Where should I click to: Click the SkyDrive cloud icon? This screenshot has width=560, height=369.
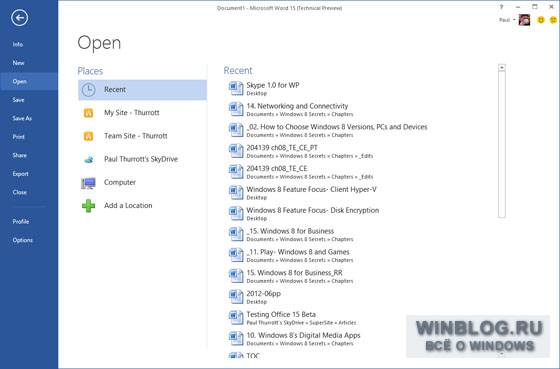pos(89,160)
